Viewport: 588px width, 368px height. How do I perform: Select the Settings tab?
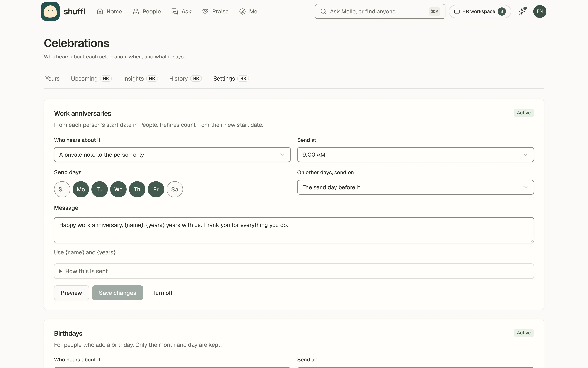231,79
